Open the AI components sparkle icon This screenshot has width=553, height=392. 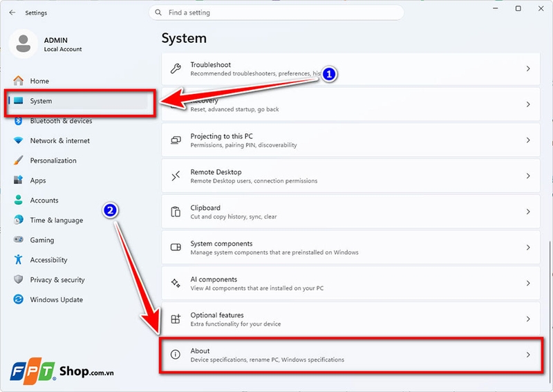176,283
